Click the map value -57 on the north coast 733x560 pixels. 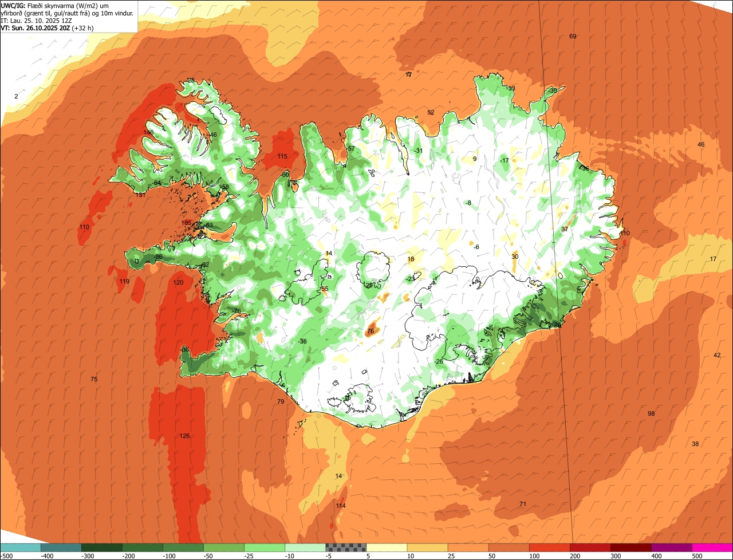[x=351, y=148]
